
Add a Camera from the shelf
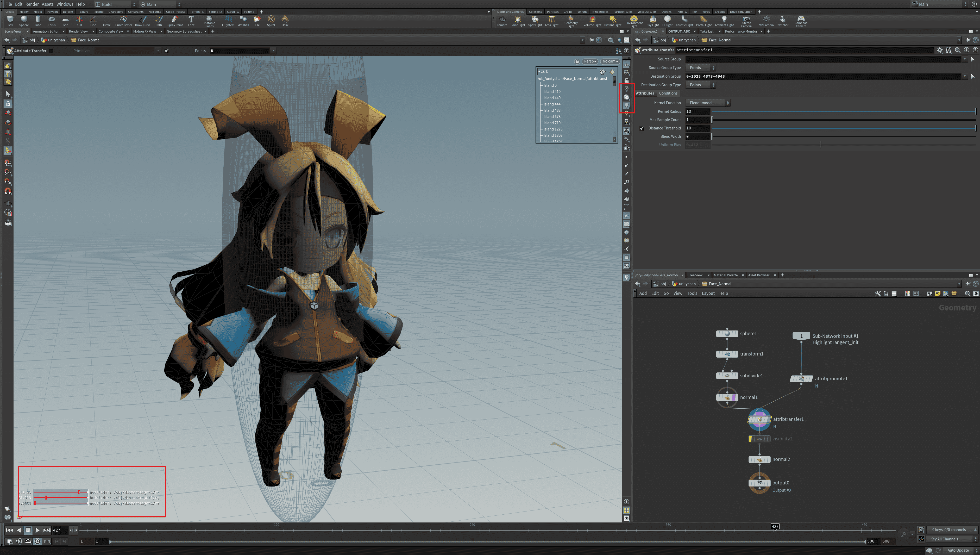tap(502, 21)
